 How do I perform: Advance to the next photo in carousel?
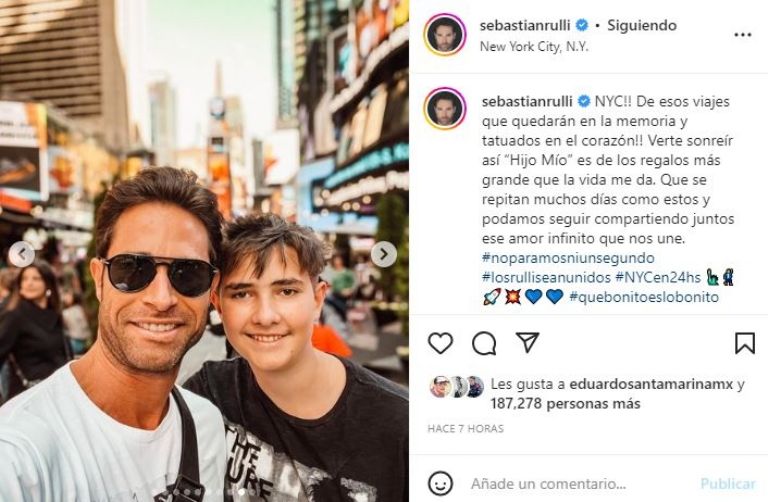384,254
